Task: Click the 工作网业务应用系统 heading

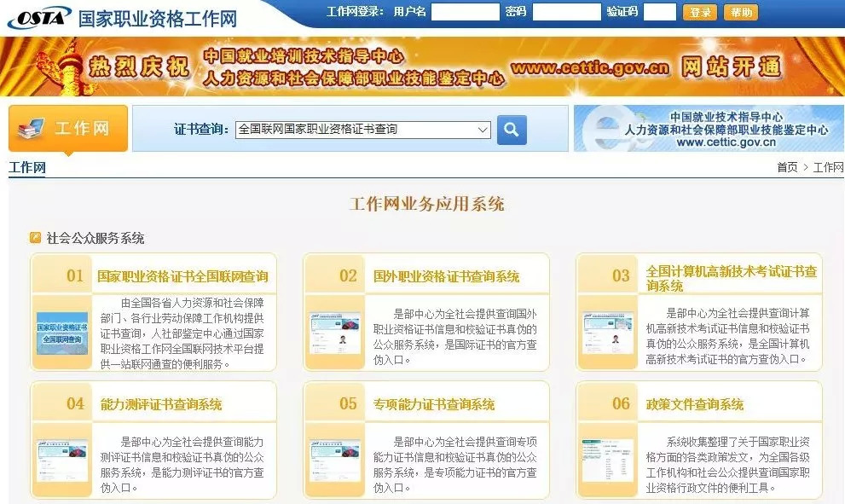Action: pos(427,204)
